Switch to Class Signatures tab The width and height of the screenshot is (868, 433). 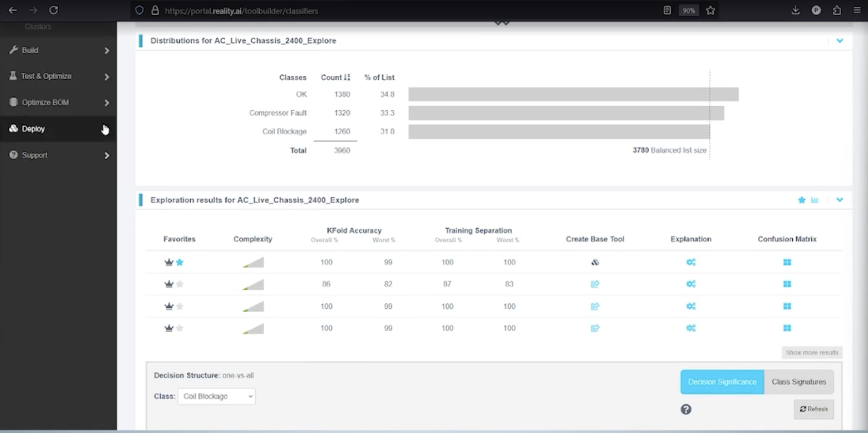799,382
